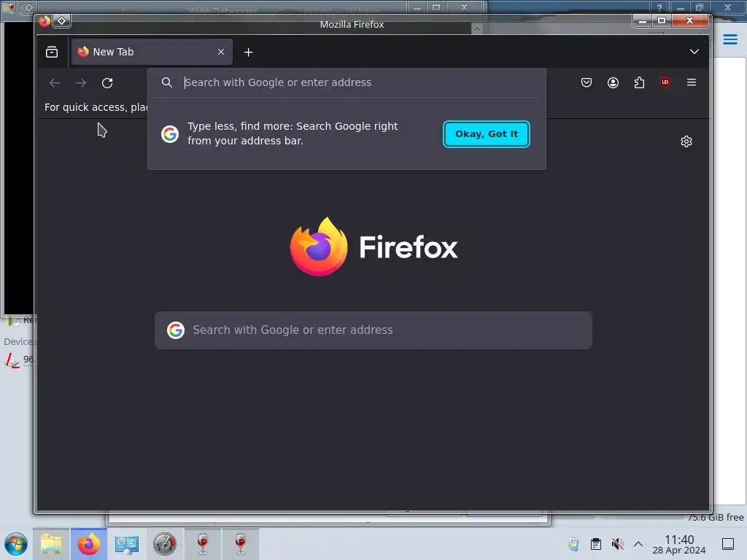
Task: Click the tray icon left of the clipboard
Action: (x=573, y=544)
